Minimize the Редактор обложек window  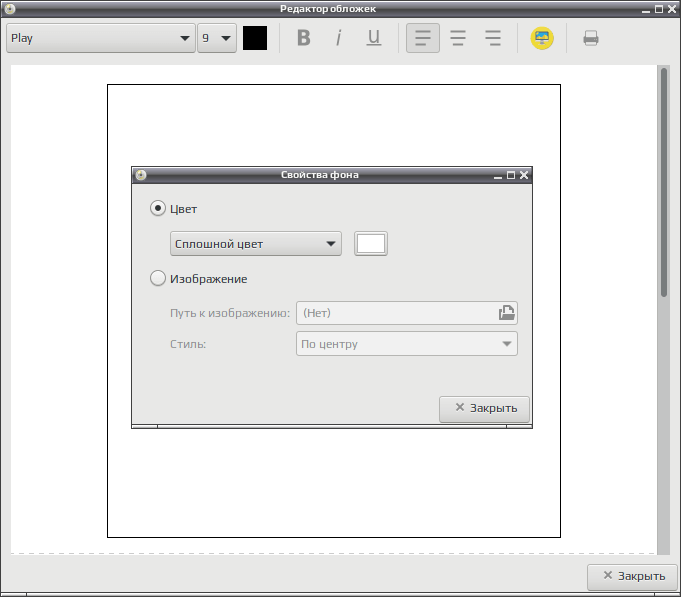pos(646,9)
